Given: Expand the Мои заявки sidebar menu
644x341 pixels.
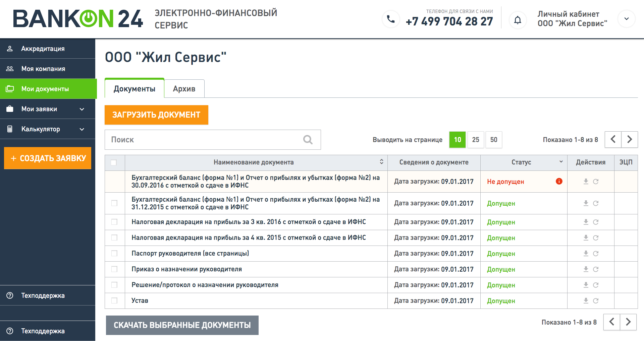Looking at the screenshot, I should (82, 109).
